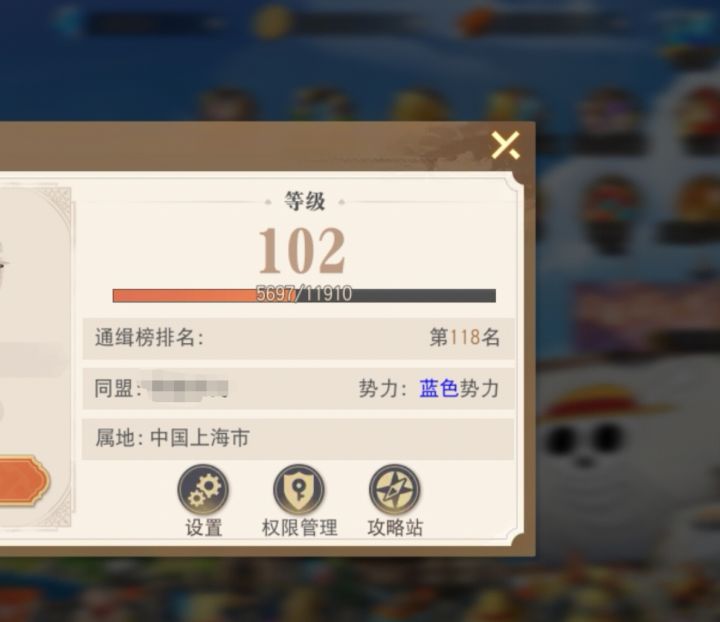Open the 权限管理 shield key icon
The image size is (720, 622).
click(x=299, y=489)
